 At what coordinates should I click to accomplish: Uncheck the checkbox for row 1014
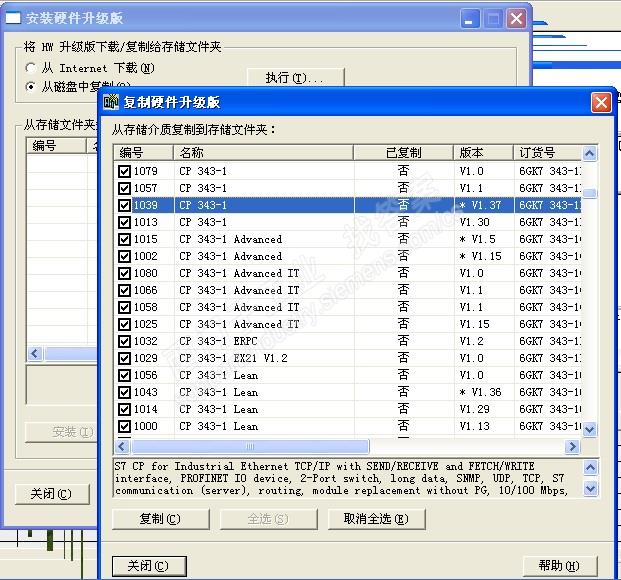[124, 409]
